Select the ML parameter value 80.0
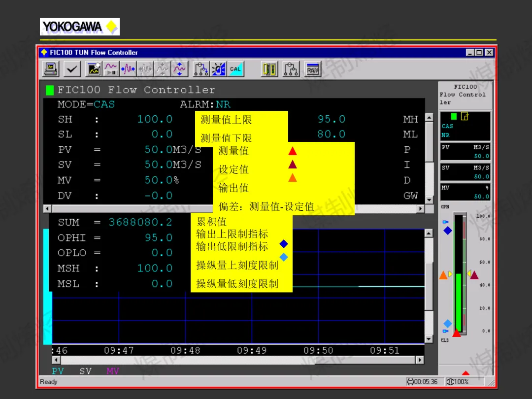The width and height of the screenshot is (532, 399). [332, 134]
